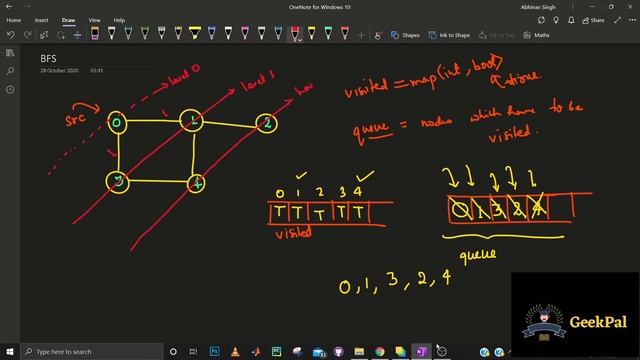Enter full screen mode

618,20
